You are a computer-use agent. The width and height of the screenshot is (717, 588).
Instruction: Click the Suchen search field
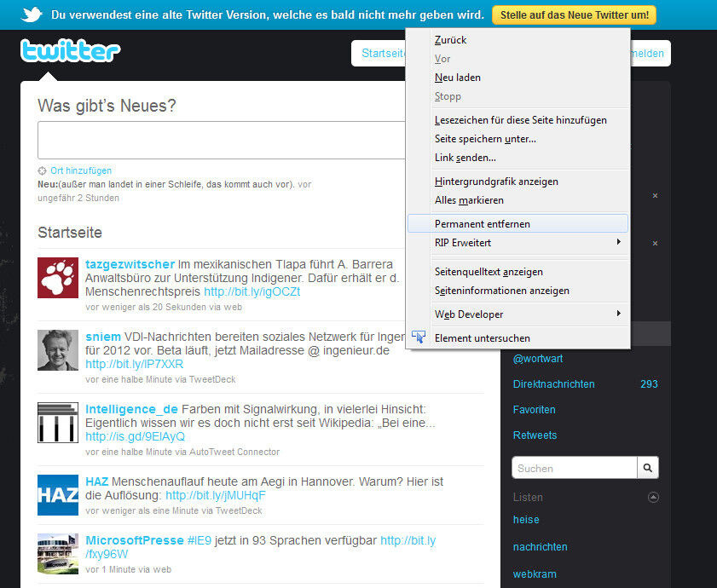pyautogui.click(x=575, y=468)
